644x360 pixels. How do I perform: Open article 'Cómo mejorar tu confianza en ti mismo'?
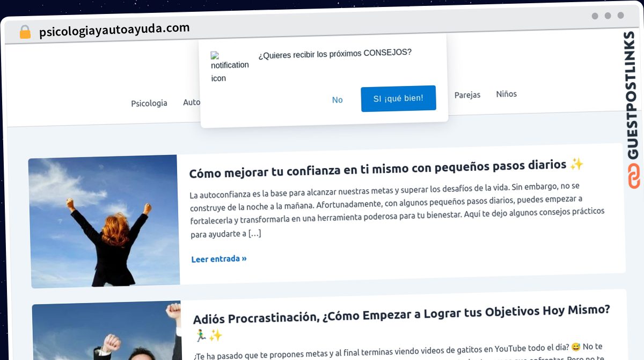(386, 168)
